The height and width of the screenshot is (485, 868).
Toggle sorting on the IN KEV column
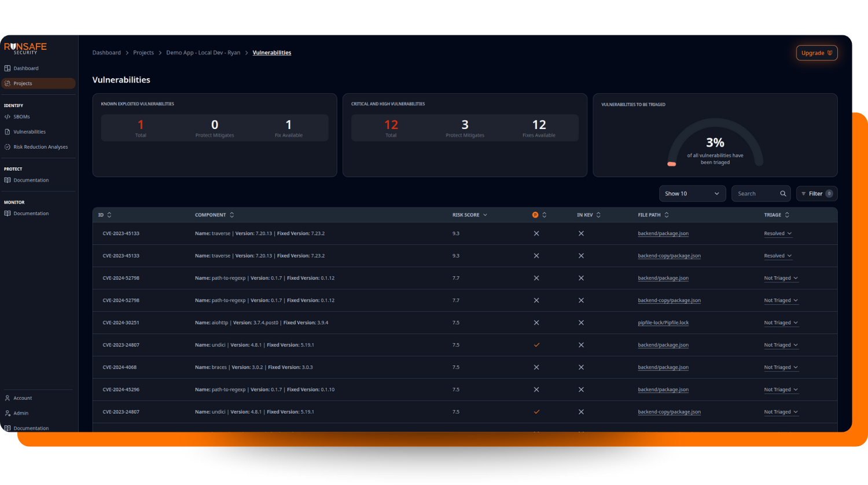click(597, 215)
